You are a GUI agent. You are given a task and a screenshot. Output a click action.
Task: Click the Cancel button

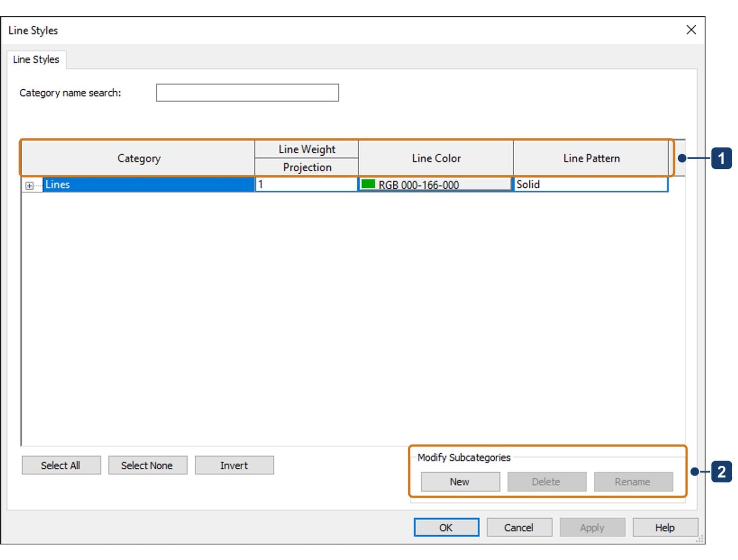(519, 527)
